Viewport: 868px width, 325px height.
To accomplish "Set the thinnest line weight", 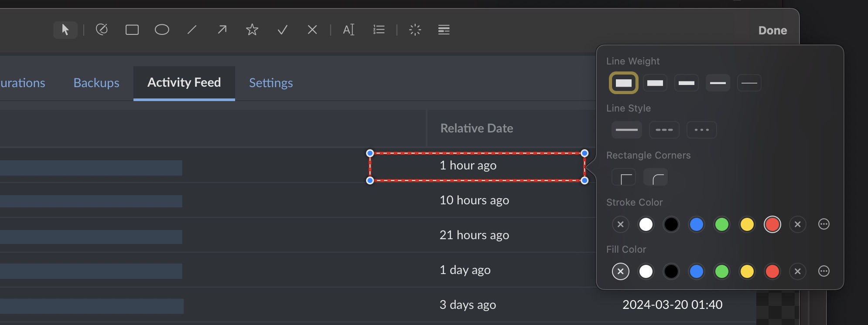I will [x=749, y=83].
